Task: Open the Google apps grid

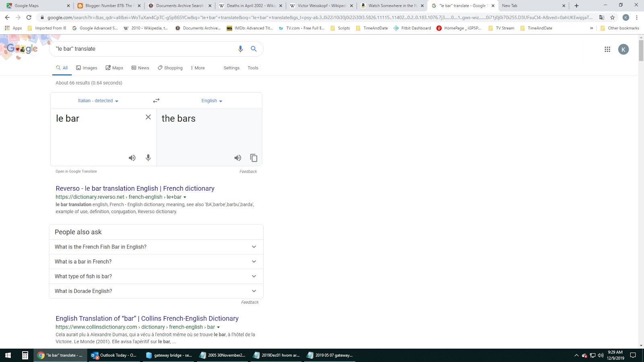Action: coord(607,49)
